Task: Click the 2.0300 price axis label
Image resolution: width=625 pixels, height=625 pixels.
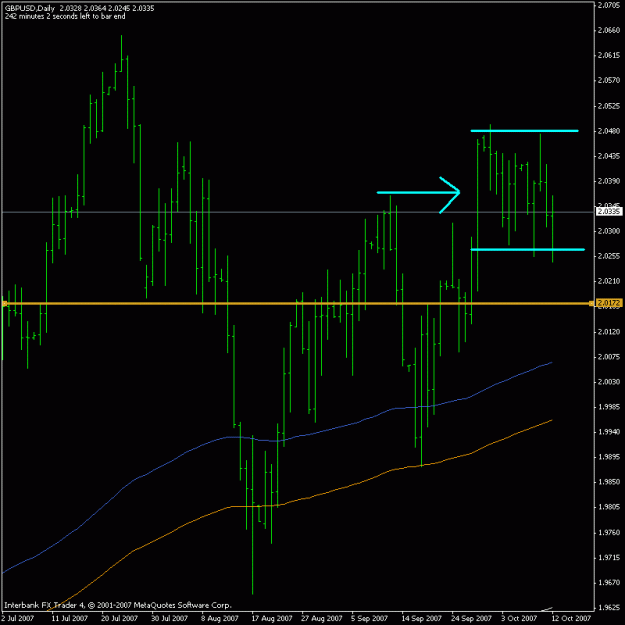Action: [x=609, y=231]
